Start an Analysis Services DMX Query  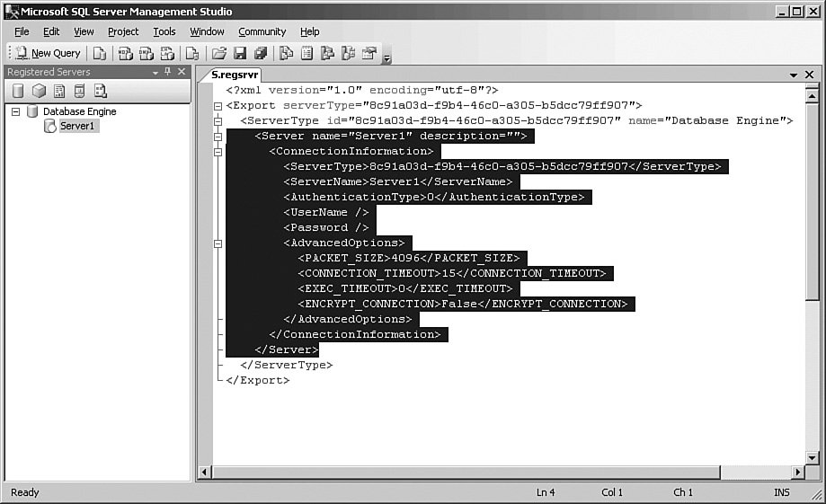[147, 53]
